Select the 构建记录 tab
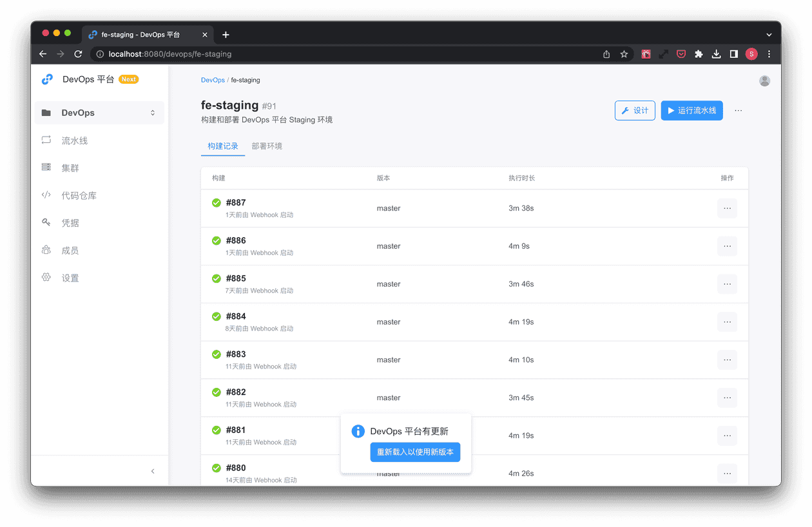Image resolution: width=812 pixels, height=527 pixels. coord(223,146)
